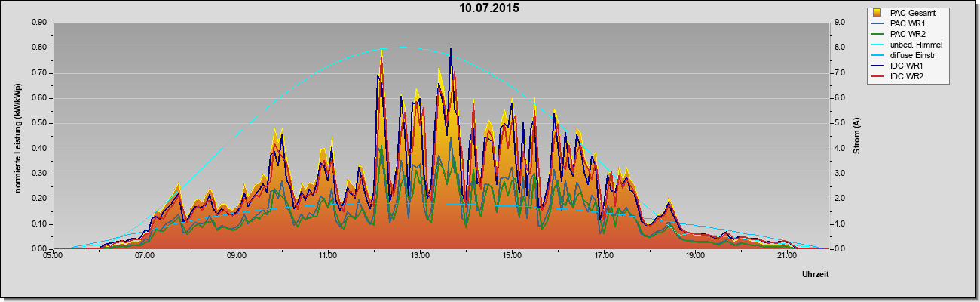Click the 9.0 right axis value
This screenshot has height=302, width=980.
pyautogui.click(x=839, y=23)
